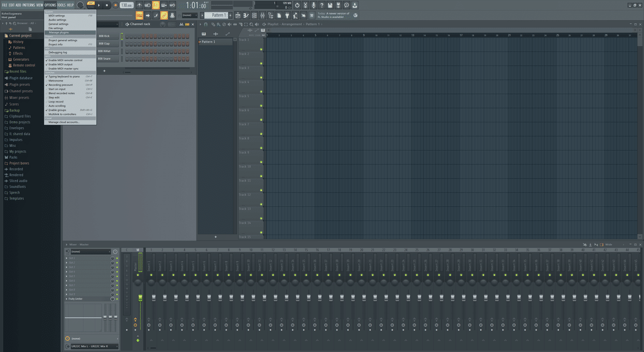Click the microphone recording icon in the toolbar

(x=314, y=4)
